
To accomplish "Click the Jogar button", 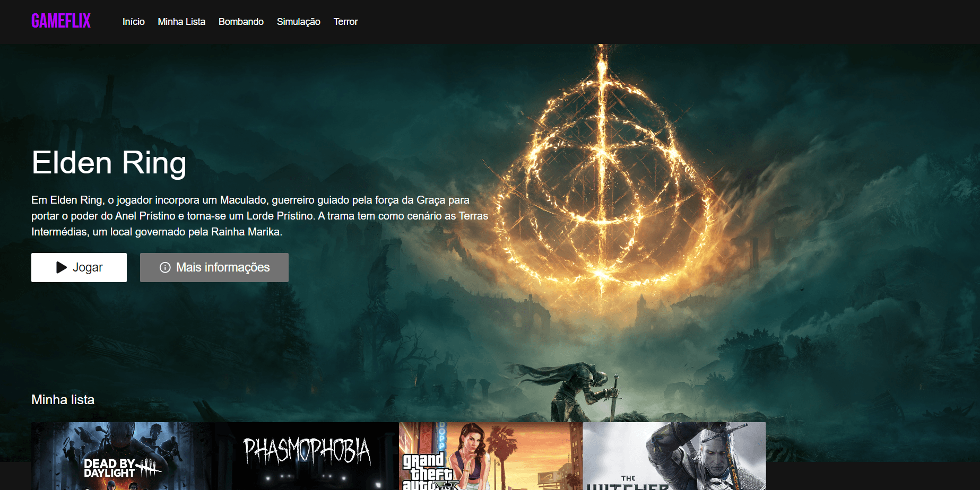I will [x=79, y=267].
